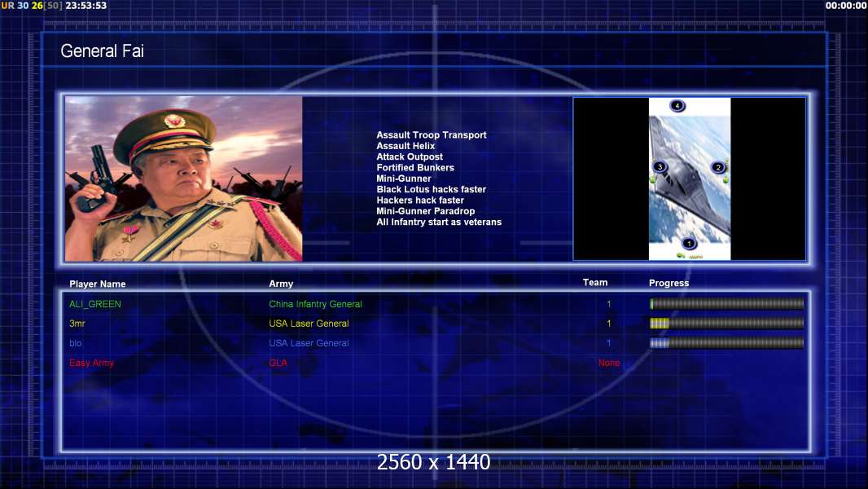868x489 pixels.
Task: Click the "Black Lotus hacks faster" line
Action: (432, 189)
